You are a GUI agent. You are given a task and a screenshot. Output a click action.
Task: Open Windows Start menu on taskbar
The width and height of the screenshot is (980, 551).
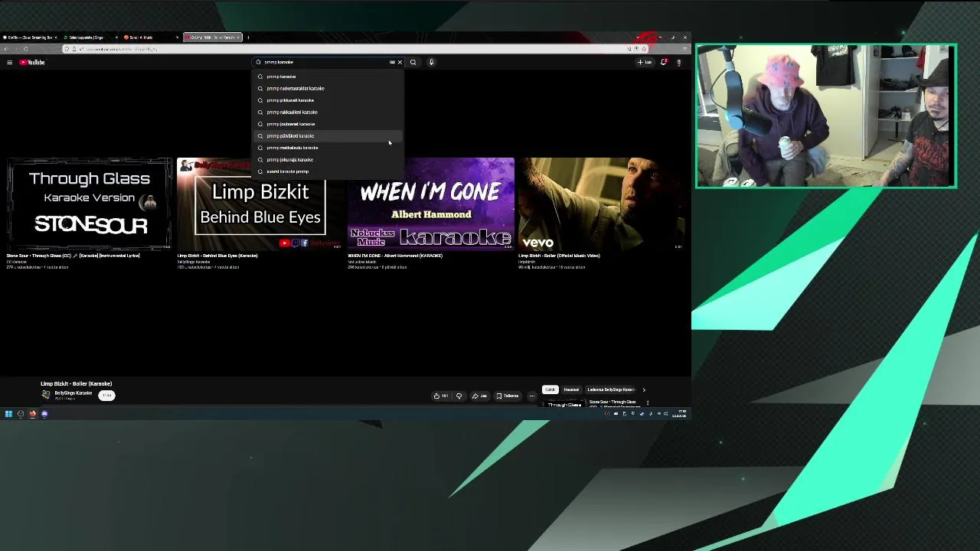pos(8,414)
